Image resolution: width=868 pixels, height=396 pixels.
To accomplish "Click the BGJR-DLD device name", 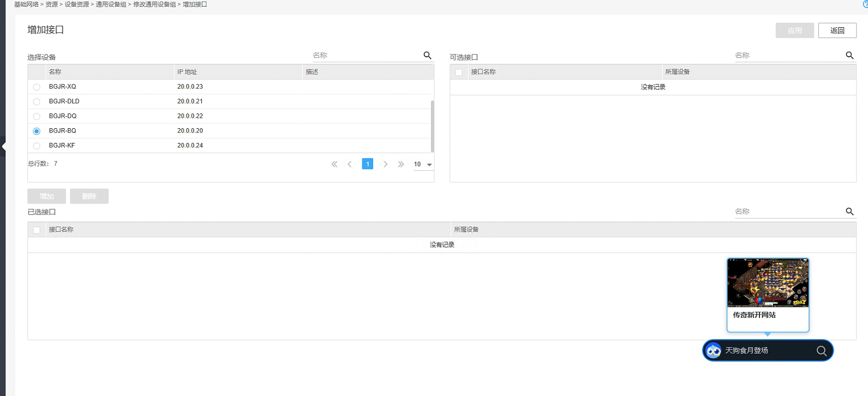I will tap(64, 101).
